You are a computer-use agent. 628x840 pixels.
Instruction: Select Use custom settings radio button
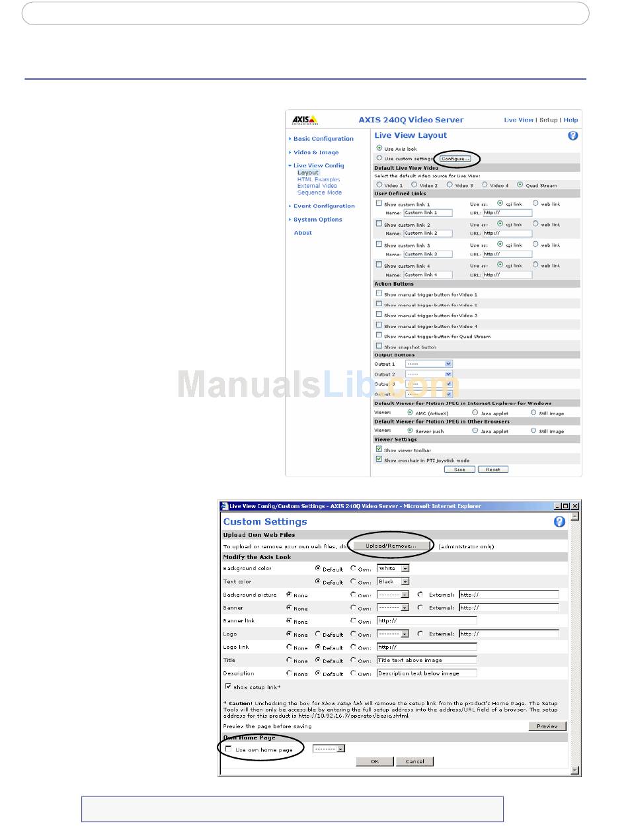click(x=379, y=158)
